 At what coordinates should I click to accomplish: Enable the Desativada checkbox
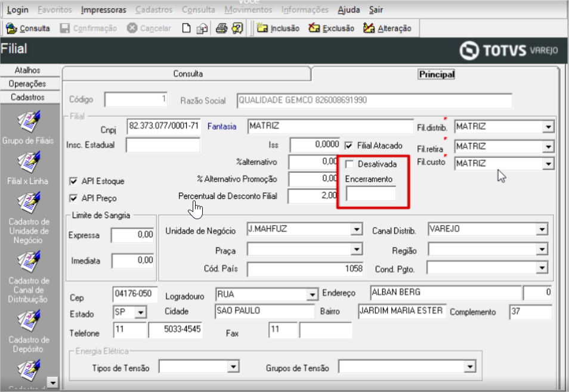click(350, 164)
